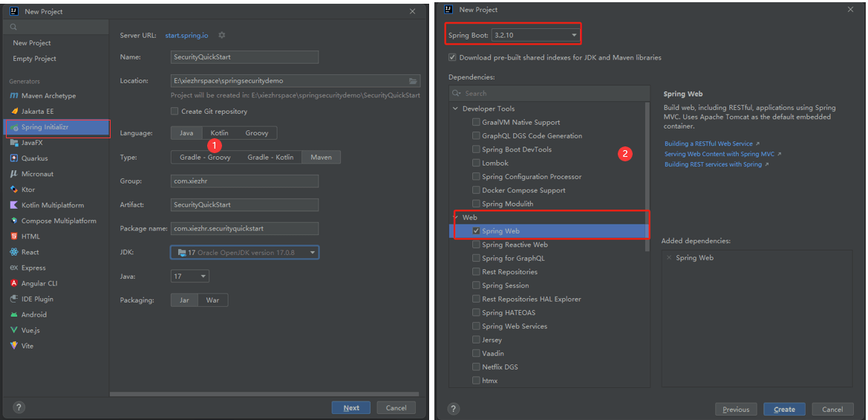The width and height of the screenshot is (868, 420).
Task: Select the Android generator icon
Action: 14,314
